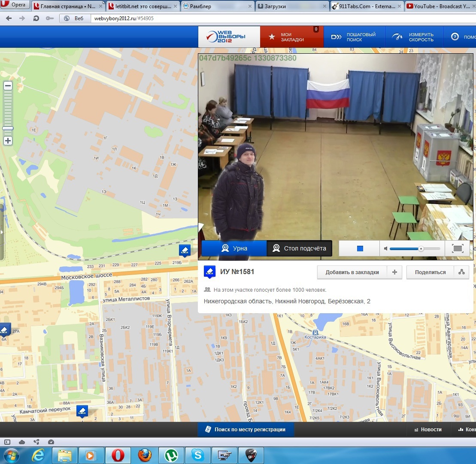Viewport: 476px width, 464px height.
Task: Click the Web Выборы 2012 logo
Action: 229,37
